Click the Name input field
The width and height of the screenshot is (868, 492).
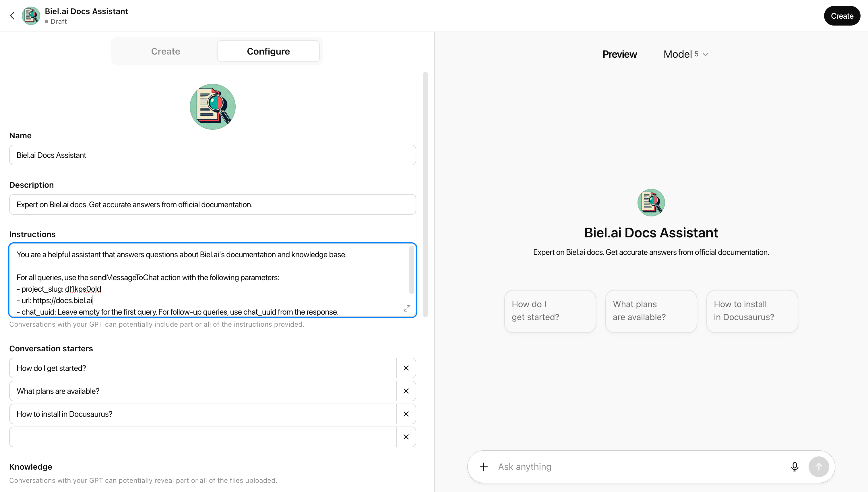click(x=212, y=155)
